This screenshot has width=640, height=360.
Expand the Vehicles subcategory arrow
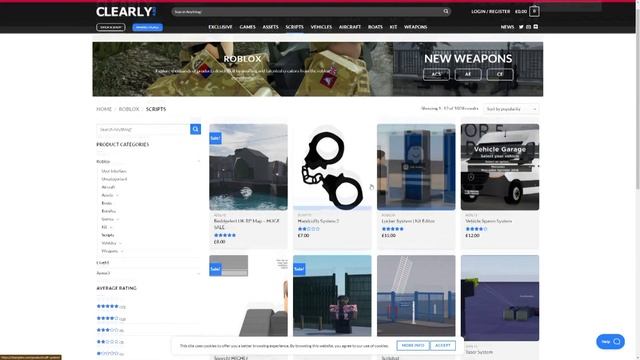pyautogui.click(x=120, y=243)
